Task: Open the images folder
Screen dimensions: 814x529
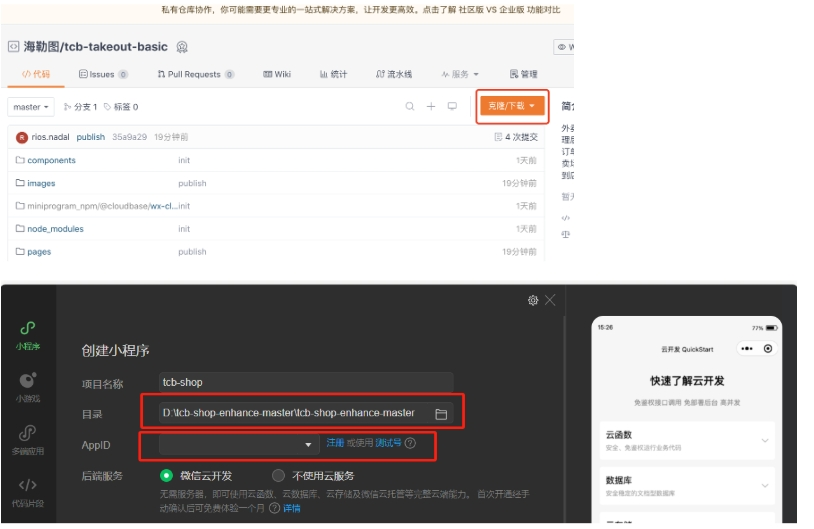Action: click(41, 183)
